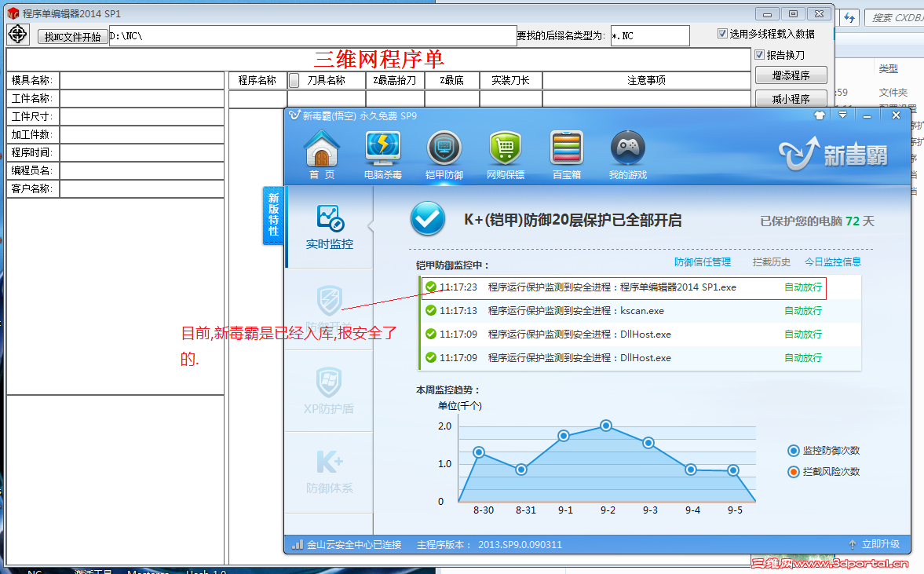Select the 铠甲防御 armor defense icon

[x=444, y=155]
